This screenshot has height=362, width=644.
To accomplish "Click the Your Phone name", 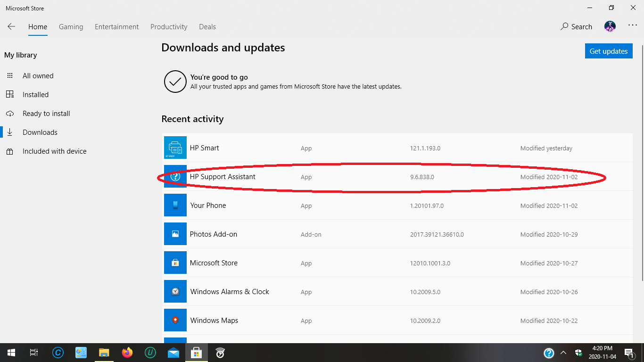I will [208, 206].
